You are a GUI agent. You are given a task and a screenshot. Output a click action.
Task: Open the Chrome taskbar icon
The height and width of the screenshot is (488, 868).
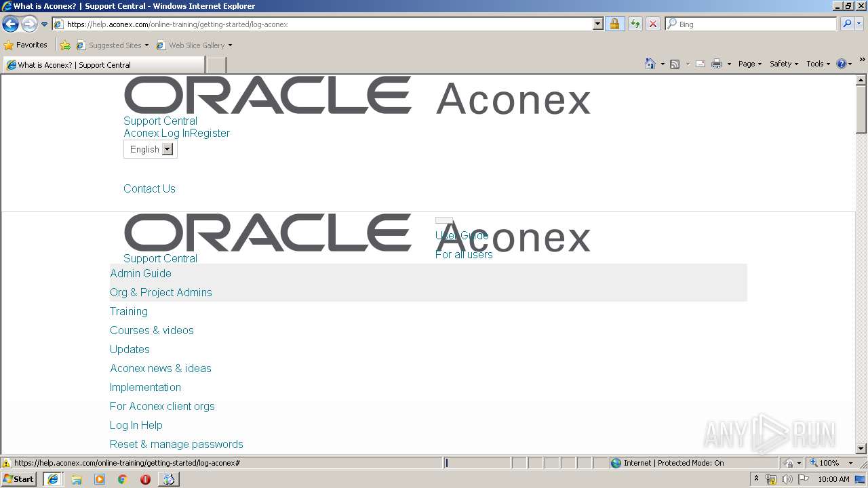[123, 479]
